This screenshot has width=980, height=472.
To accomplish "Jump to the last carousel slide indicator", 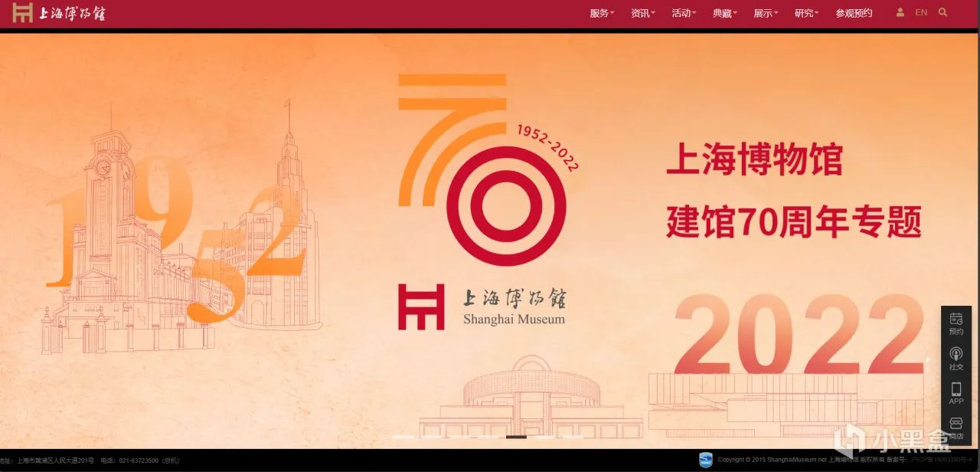I will pyautogui.click(x=573, y=437).
